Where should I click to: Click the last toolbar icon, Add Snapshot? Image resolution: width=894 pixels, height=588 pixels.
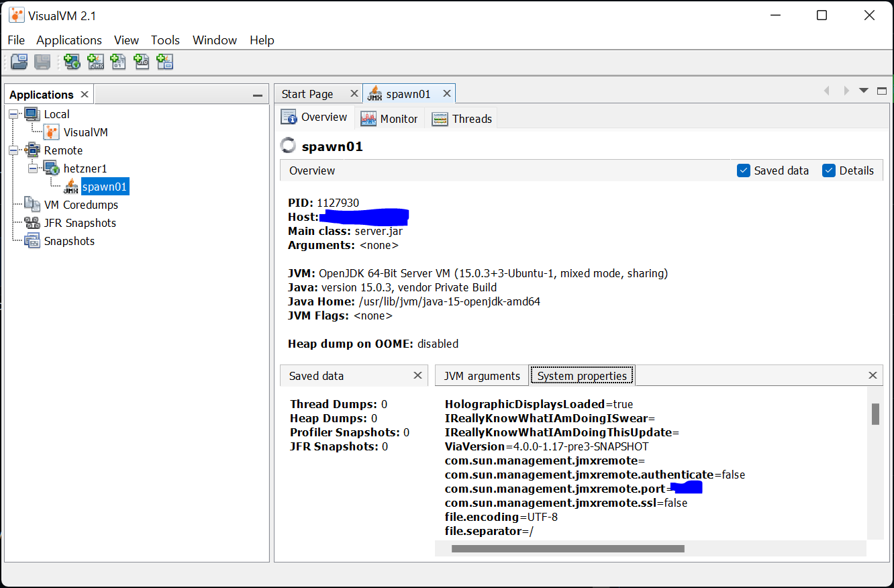[x=164, y=62]
